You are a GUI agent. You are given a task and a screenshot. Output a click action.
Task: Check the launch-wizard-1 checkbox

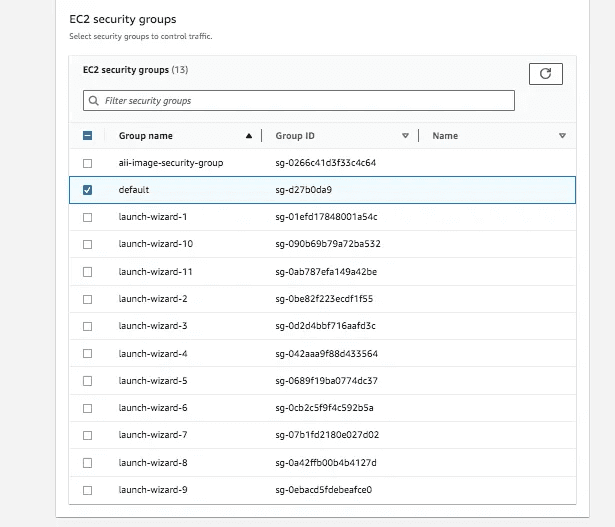87,217
